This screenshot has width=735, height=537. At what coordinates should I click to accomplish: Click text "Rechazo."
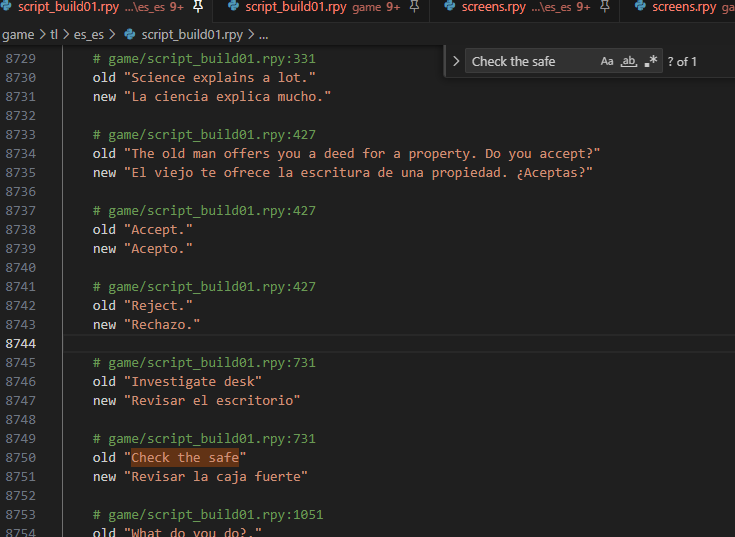(x=162, y=325)
